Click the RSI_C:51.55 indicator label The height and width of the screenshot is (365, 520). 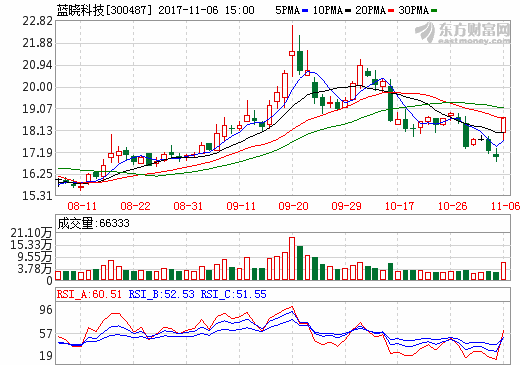click(x=234, y=294)
